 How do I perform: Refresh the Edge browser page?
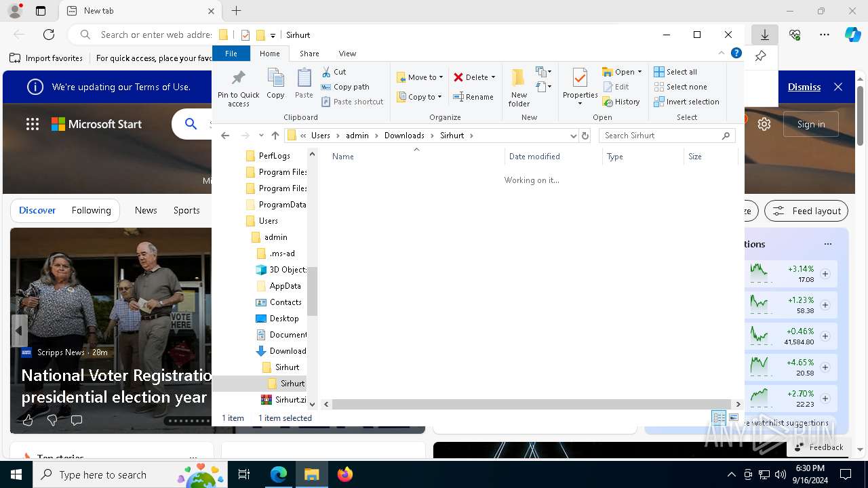[49, 35]
